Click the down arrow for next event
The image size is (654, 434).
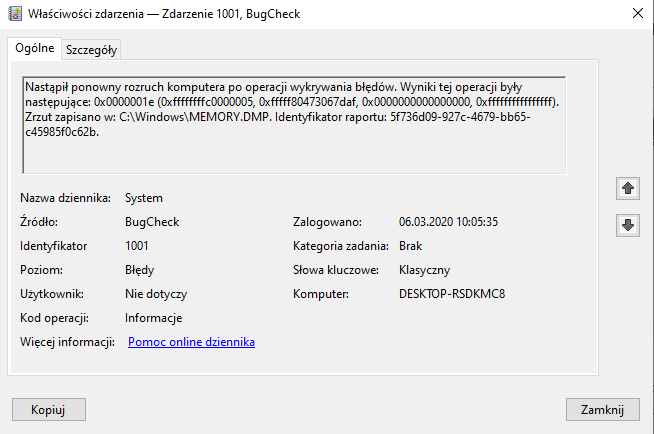click(x=628, y=226)
